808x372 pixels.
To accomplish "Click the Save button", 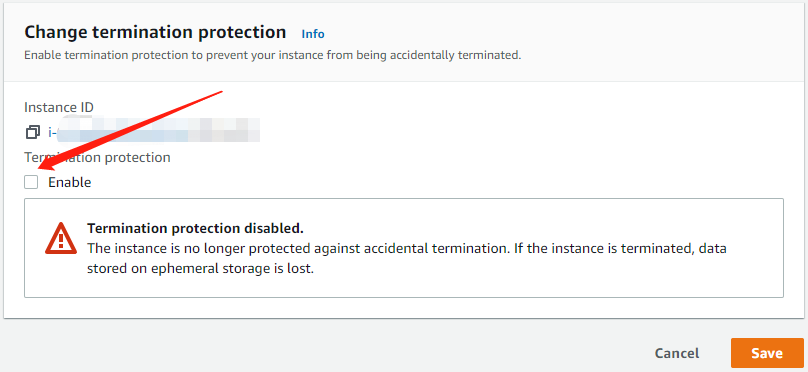I will [767, 353].
